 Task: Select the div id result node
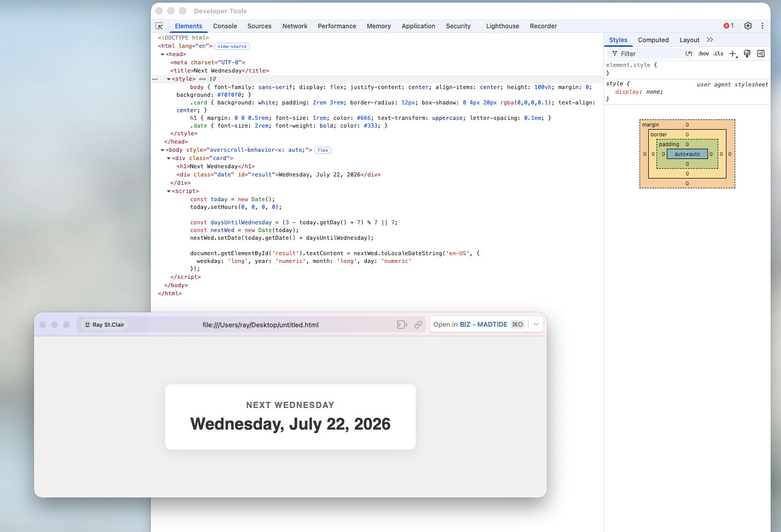tap(279, 175)
